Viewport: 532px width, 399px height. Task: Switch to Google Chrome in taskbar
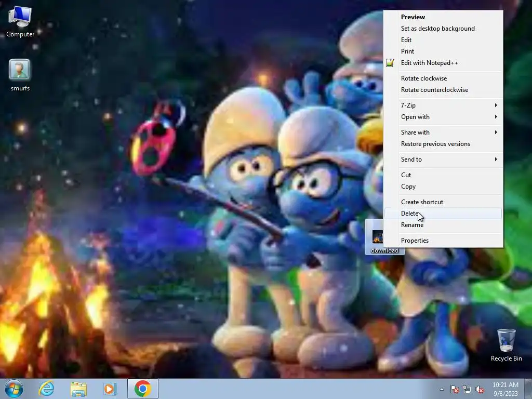point(142,389)
